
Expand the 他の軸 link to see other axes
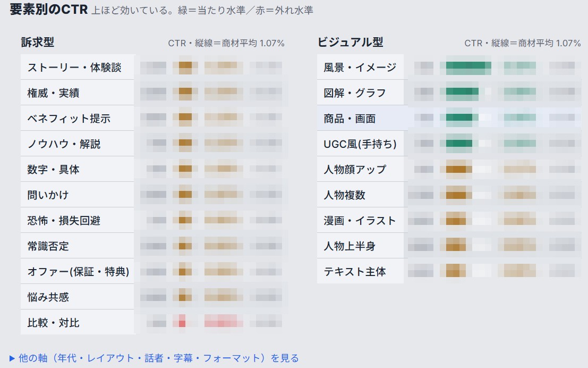154,358
